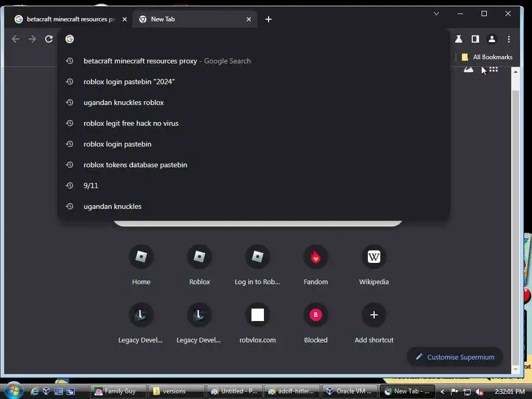Open the Wikipedia shortcut
This screenshot has height=399, width=532.
[374, 264]
